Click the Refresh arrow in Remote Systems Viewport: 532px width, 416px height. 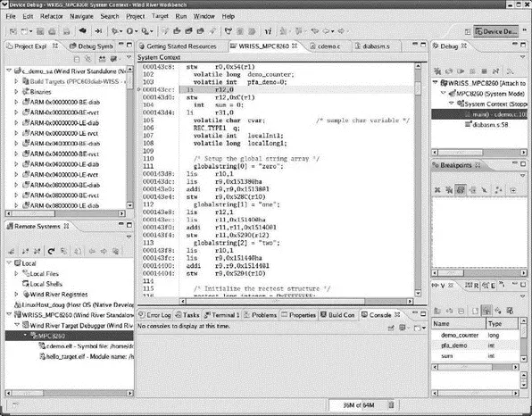point(51,251)
